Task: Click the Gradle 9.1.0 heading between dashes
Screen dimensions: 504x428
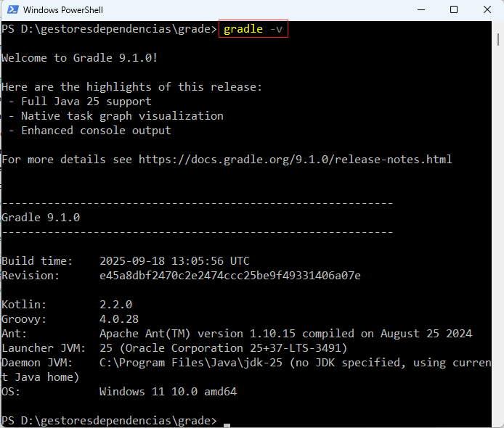Action: tap(41, 218)
